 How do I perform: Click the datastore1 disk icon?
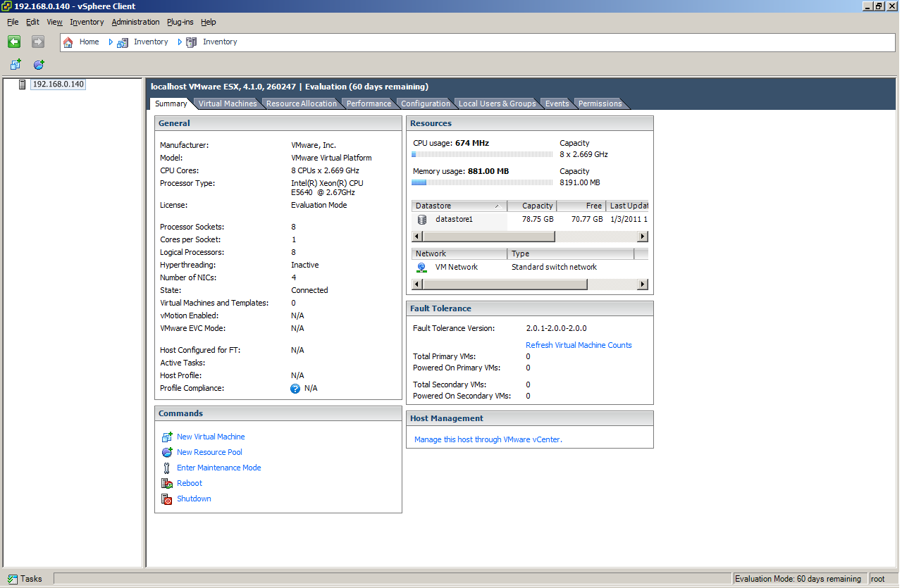[x=422, y=219]
